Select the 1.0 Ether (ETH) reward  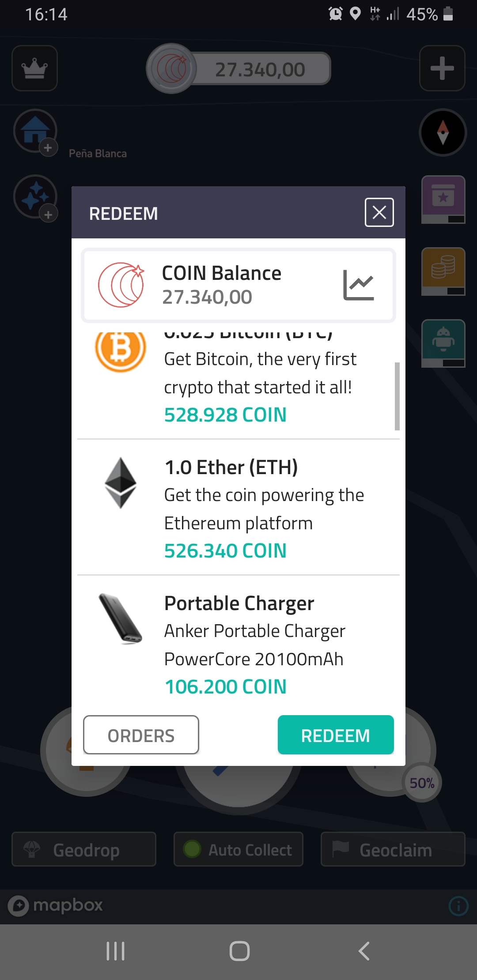coord(238,507)
